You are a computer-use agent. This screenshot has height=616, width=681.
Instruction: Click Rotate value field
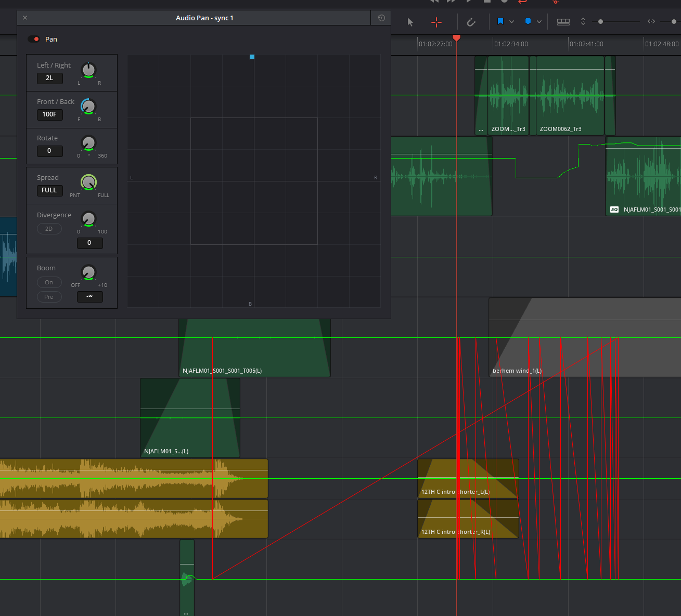[50, 151]
